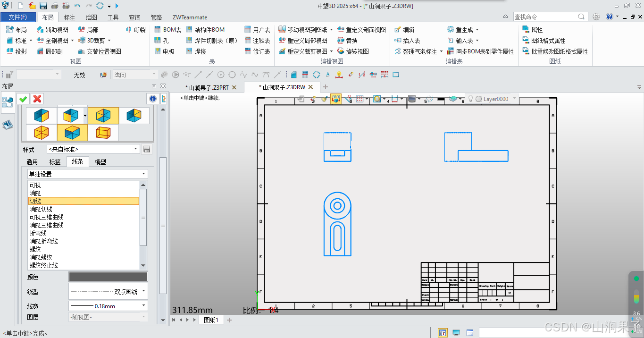Select the projection (投影) view tool
Viewport: 644px width, 338px height.
(x=17, y=51)
